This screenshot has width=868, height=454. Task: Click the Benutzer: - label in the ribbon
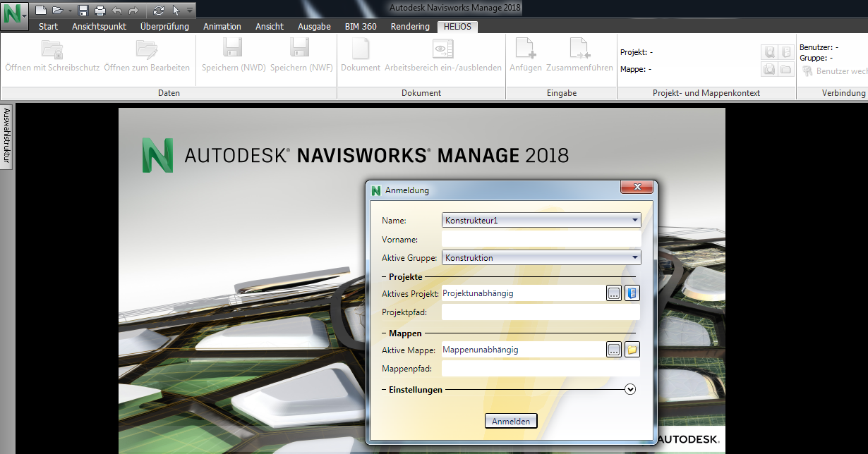[819, 47]
